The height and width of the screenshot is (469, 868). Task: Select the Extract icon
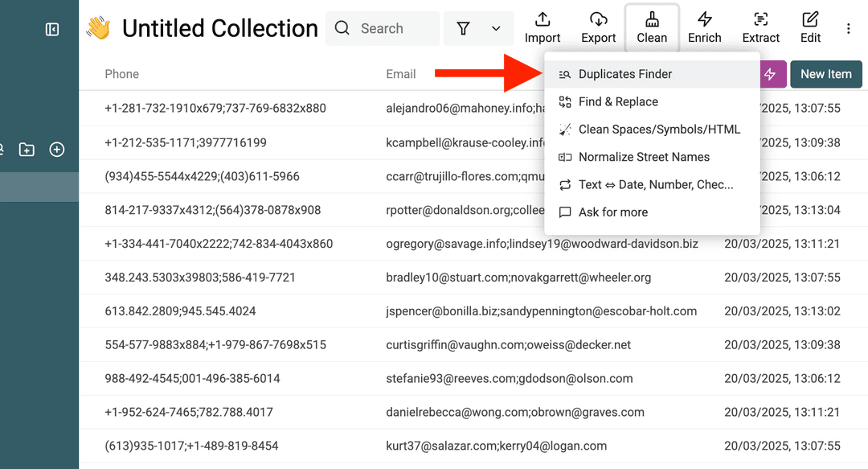(760, 27)
